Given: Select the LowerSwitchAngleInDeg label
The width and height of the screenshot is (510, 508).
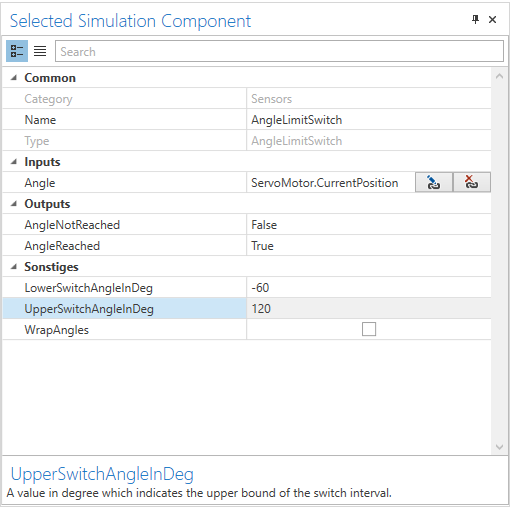Looking at the screenshot, I should 88,288.
